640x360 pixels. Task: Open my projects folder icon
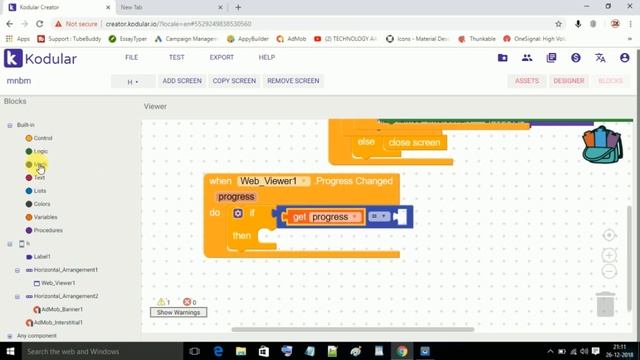(x=502, y=58)
